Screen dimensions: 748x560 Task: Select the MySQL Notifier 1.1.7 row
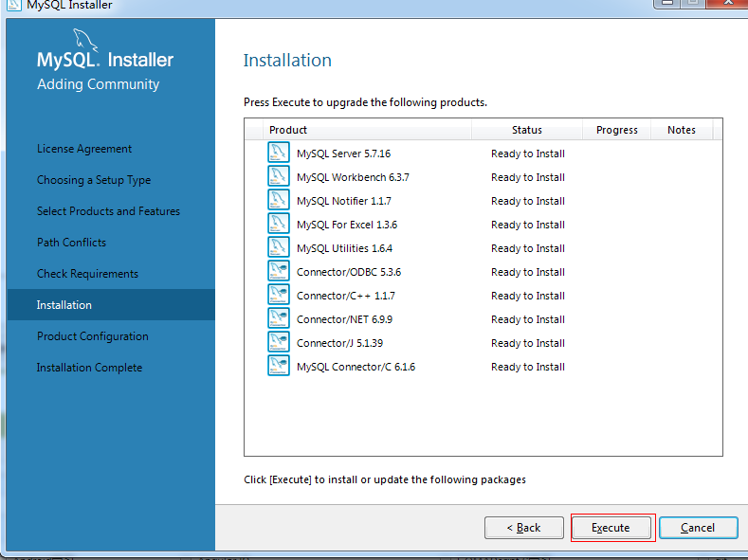coord(483,201)
